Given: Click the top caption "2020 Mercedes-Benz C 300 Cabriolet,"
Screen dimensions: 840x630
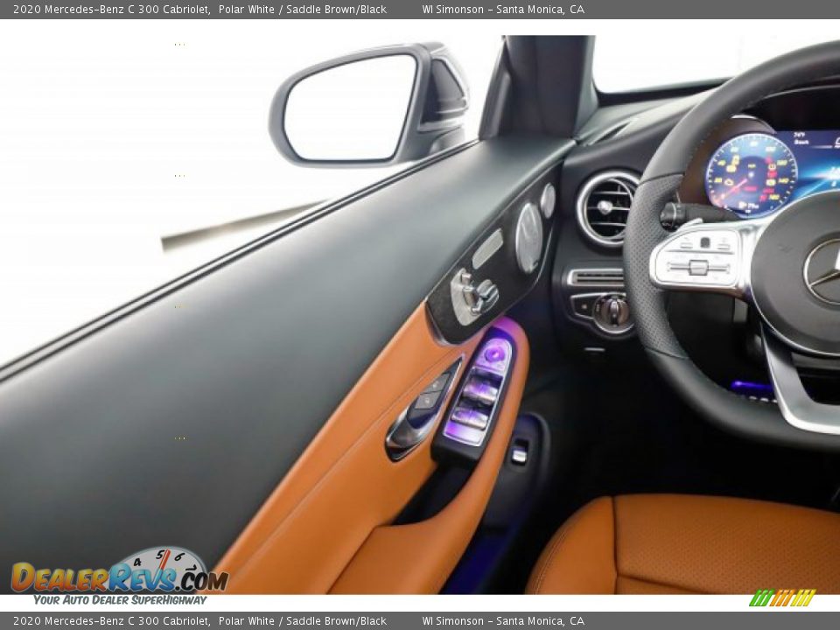Looking at the screenshot, I should click(x=111, y=9).
